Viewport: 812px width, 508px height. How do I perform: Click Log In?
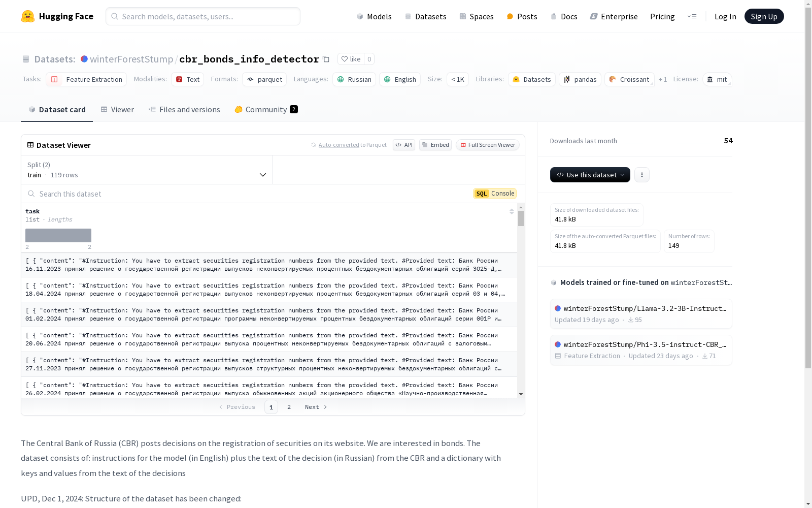(x=725, y=16)
